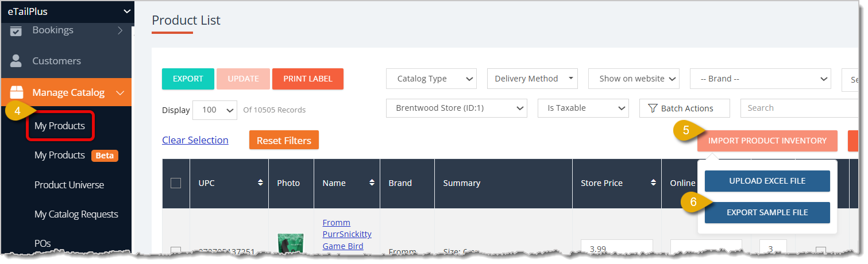Screen dimensions: 868x264
Task: Click the Reset Filters button
Action: (284, 140)
